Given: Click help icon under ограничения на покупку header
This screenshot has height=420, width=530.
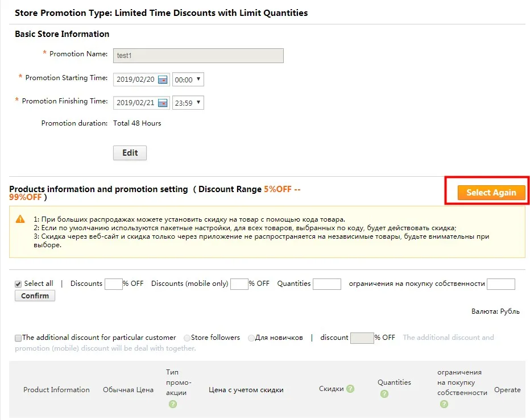Looking at the screenshot, I should pos(444,404).
